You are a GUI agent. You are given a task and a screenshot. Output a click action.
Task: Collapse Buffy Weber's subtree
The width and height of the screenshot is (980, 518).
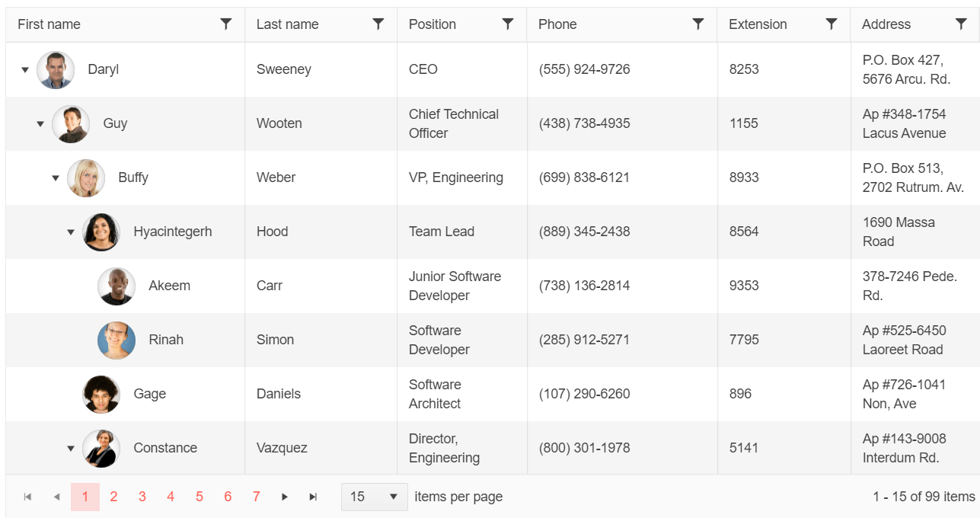point(55,177)
